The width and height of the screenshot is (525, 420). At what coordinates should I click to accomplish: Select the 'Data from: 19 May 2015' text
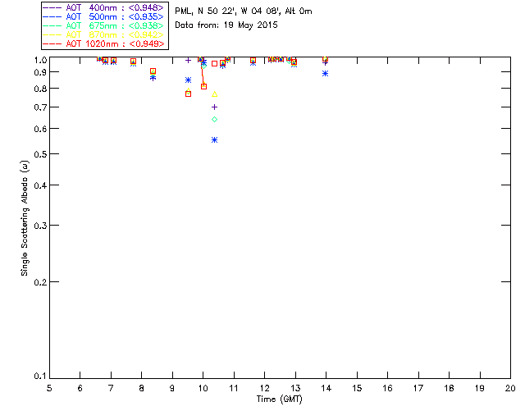coord(226,25)
